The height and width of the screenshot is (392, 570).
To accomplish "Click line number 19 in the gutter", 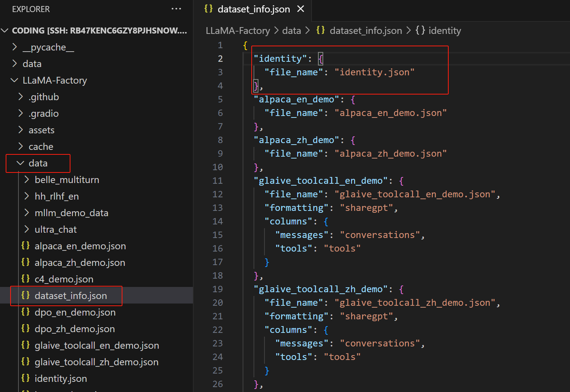I will (218, 289).
